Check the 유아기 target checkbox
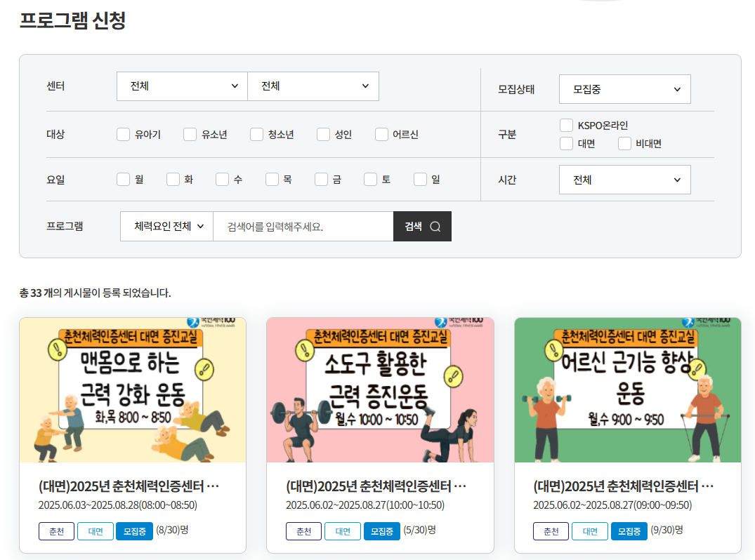This screenshot has width=755, height=560. tap(124, 134)
